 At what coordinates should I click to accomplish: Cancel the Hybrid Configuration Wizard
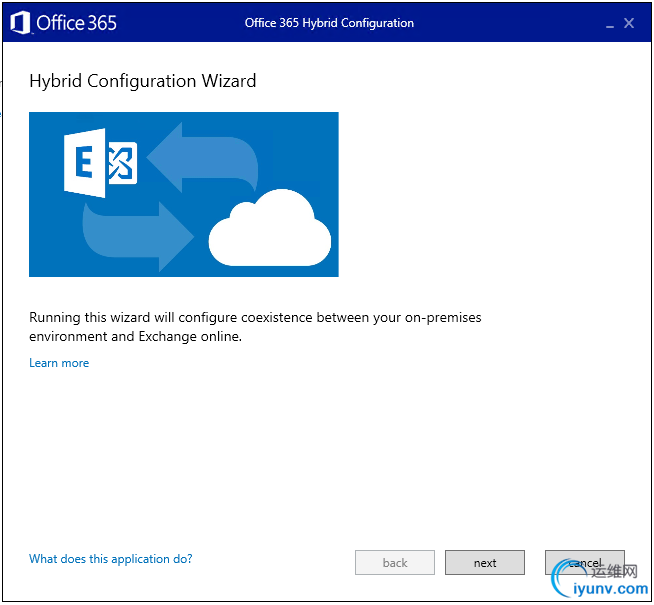[x=585, y=563]
